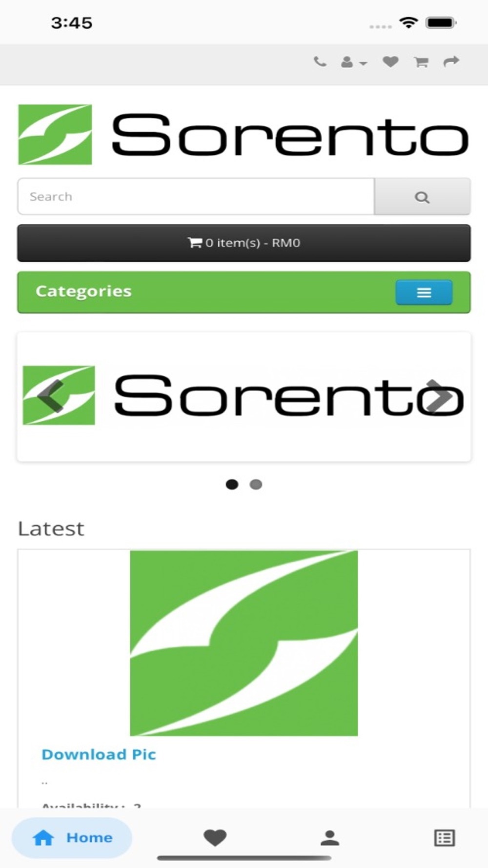Switch to the favorites heart tab
Image resolution: width=488 pixels, height=868 pixels.
point(215,838)
